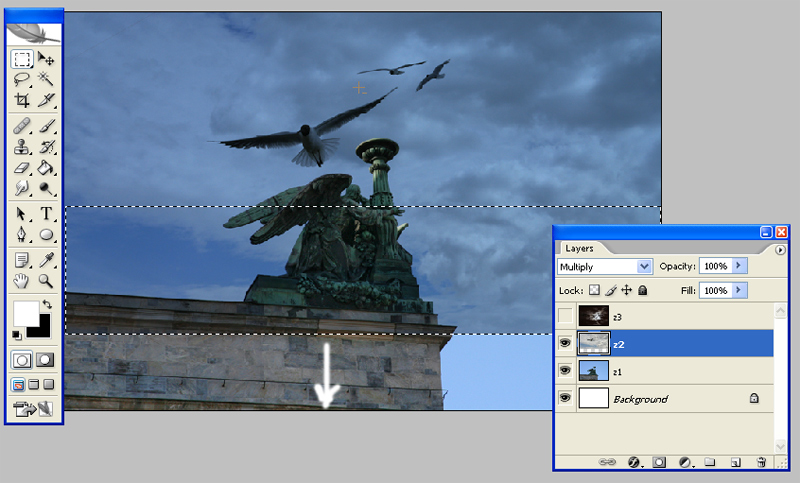
Task: Select the Eyedropper tool
Action: pos(46,260)
